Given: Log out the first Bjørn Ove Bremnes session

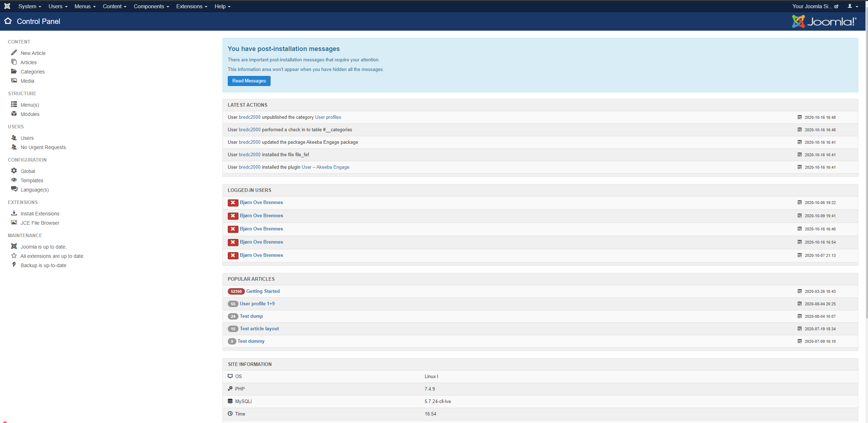Looking at the screenshot, I should (233, 203).
